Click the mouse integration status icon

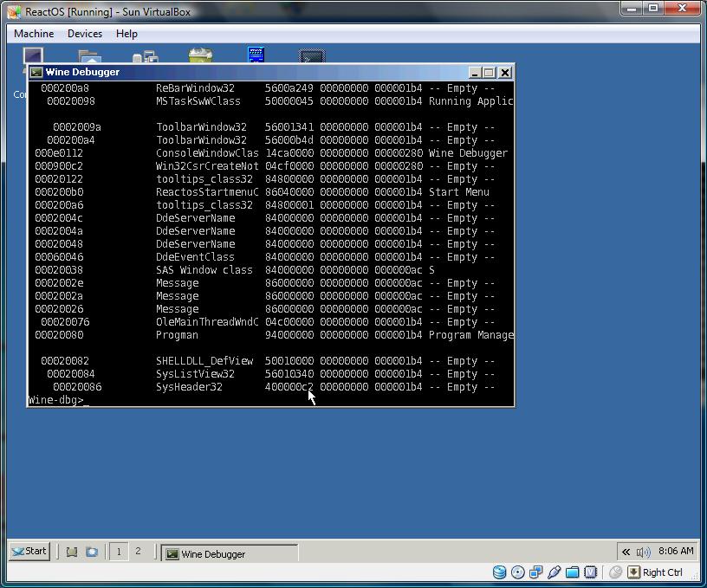click(615, 572)
